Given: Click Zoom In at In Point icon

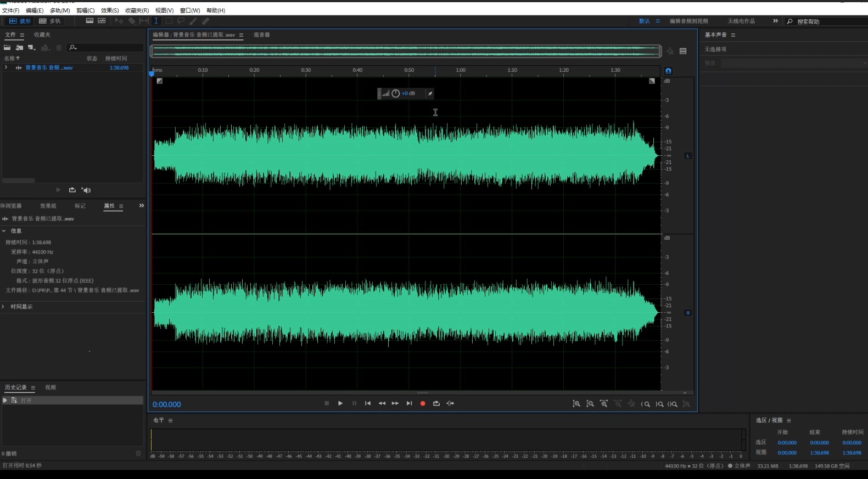Looking at the screenshot, I should pyautogui.click(x=646, y=404).
